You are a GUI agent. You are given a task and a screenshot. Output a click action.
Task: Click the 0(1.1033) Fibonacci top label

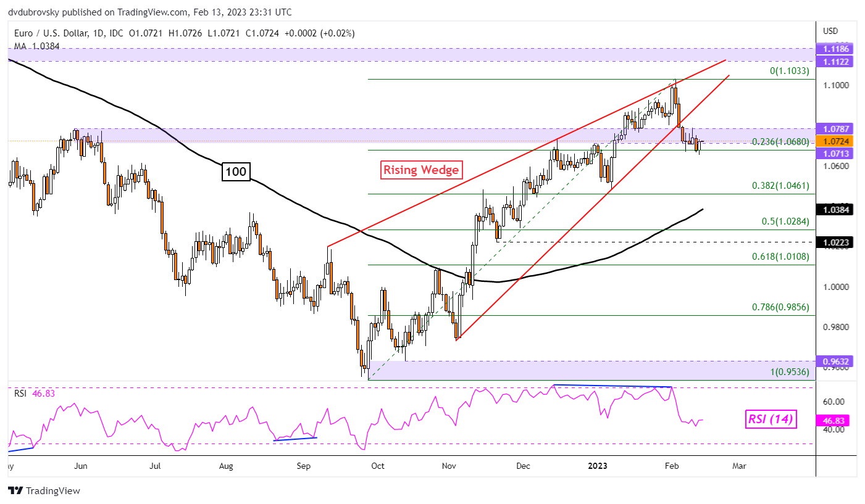pyautogui.click(x=789, y=71)
